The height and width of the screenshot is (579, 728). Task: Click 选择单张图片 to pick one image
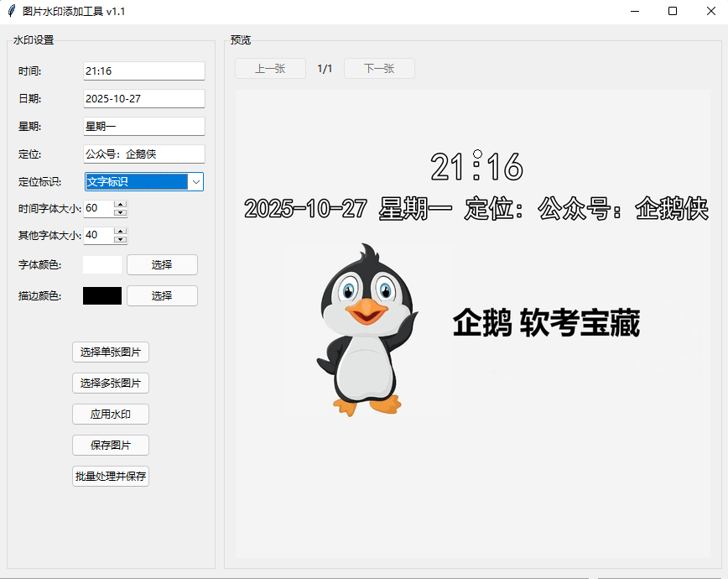pos(110,352)
